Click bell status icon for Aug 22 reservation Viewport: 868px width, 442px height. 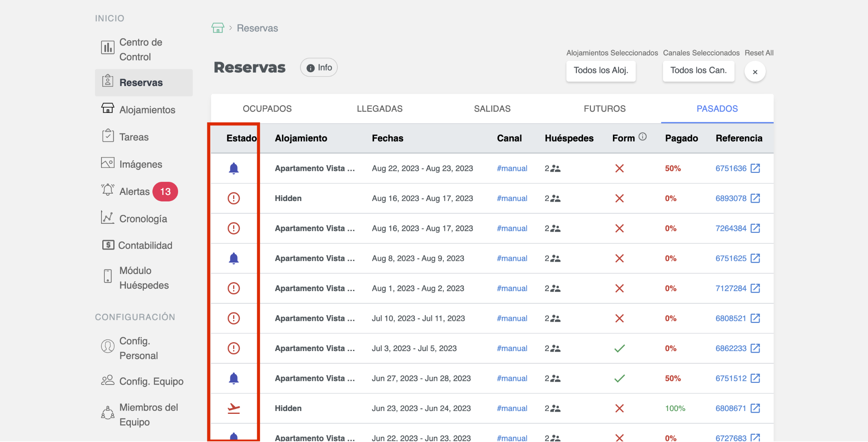click(x=234, y=168)
